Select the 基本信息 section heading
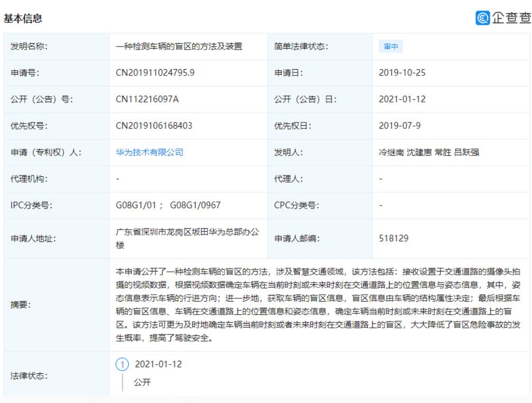The height and width of the screenshot is (403, 532). [x=23, y=18]
